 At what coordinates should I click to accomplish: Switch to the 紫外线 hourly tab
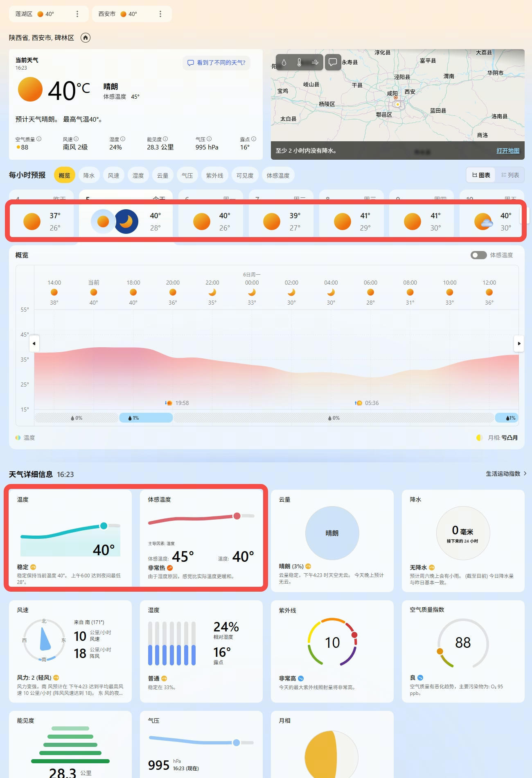click(214, 175)
